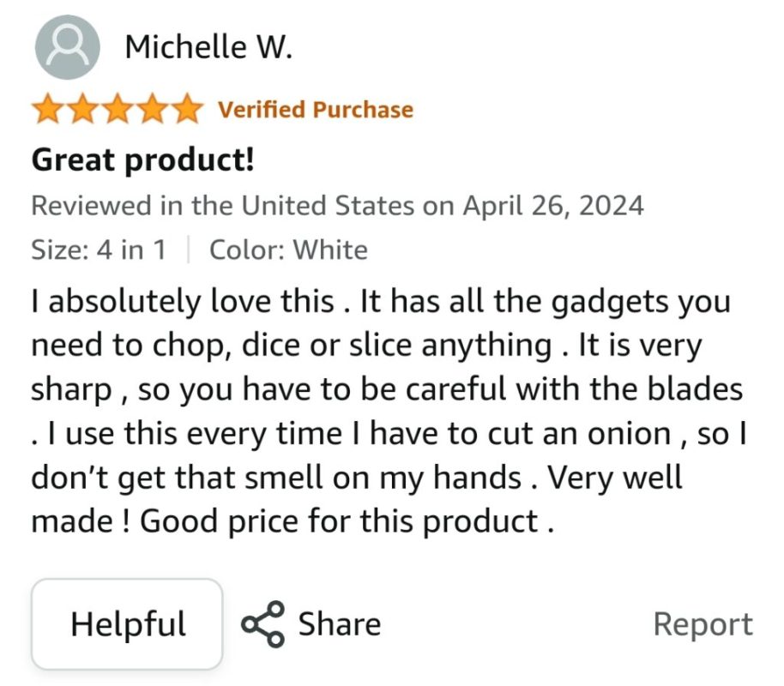Click the share icon beside Helpful
The image size is (784, 686).
click(x=262, y=624)
